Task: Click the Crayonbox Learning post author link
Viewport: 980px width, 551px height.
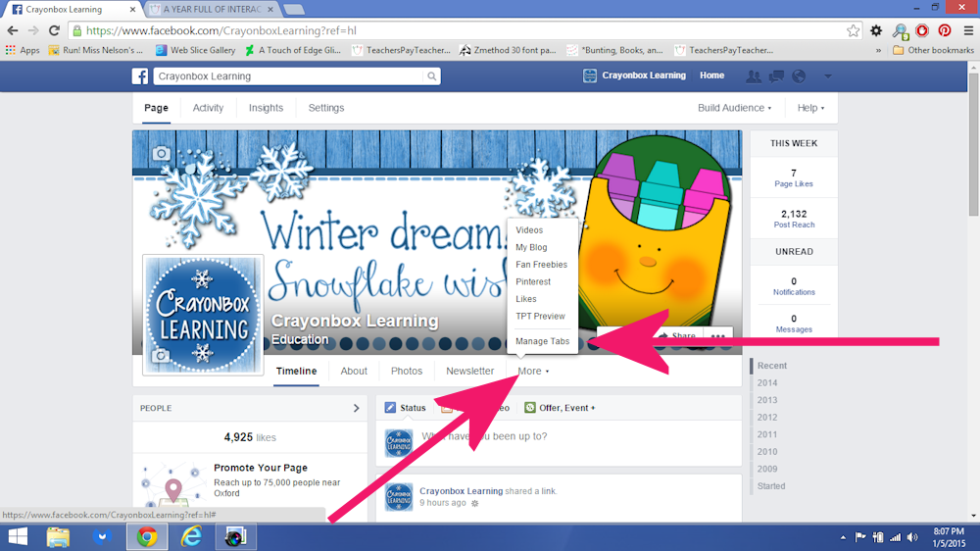Action: point(462,491)
